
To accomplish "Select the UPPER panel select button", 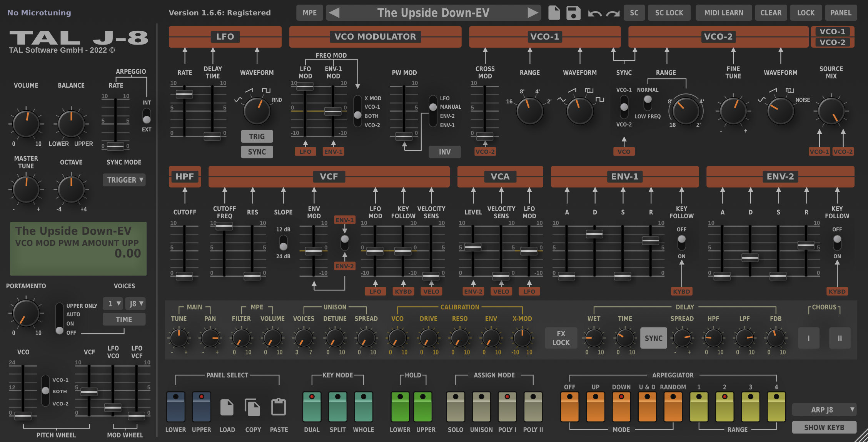I will tap(201, 407).
